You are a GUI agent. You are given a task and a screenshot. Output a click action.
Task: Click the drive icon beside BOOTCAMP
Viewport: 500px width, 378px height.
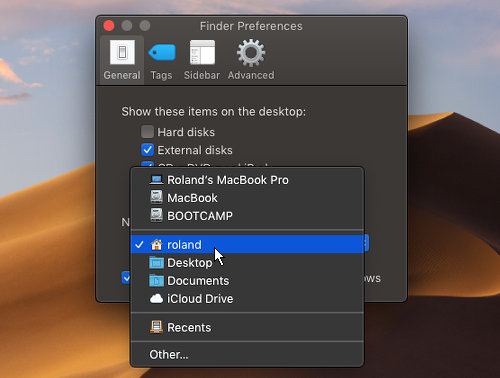point(156,215)
